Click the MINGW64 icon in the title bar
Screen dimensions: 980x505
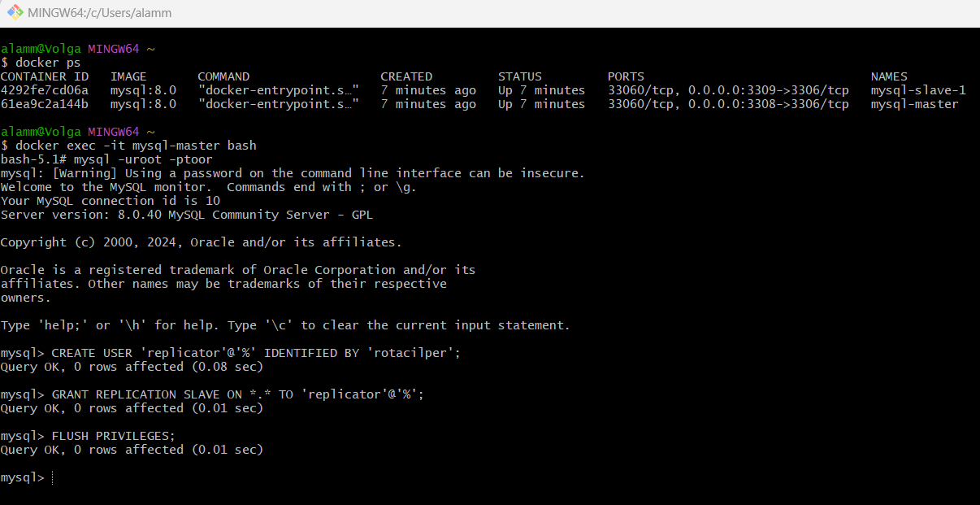tap(15, 13)
